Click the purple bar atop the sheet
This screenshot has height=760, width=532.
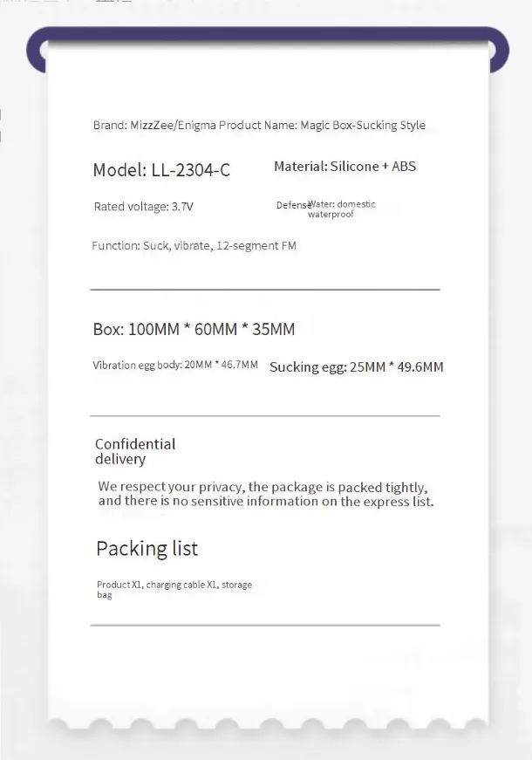pyautogui.click(x=266, y=34)
